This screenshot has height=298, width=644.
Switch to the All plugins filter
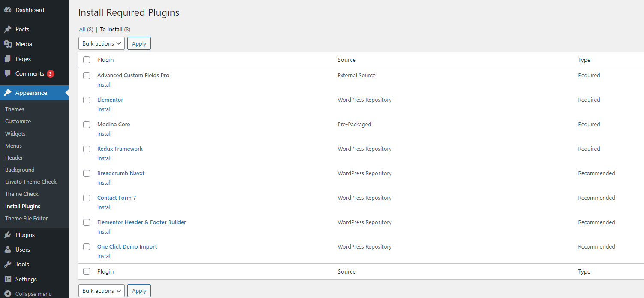(x=82, y=30)
